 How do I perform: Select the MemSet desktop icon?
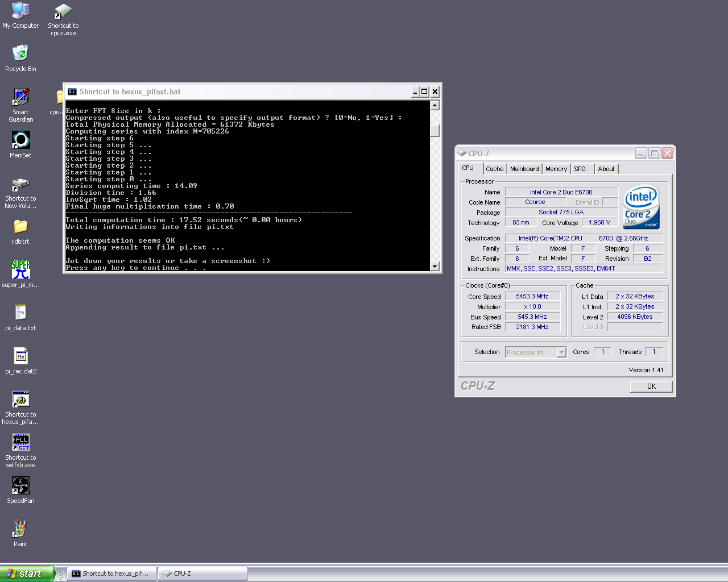click(20, 145)
